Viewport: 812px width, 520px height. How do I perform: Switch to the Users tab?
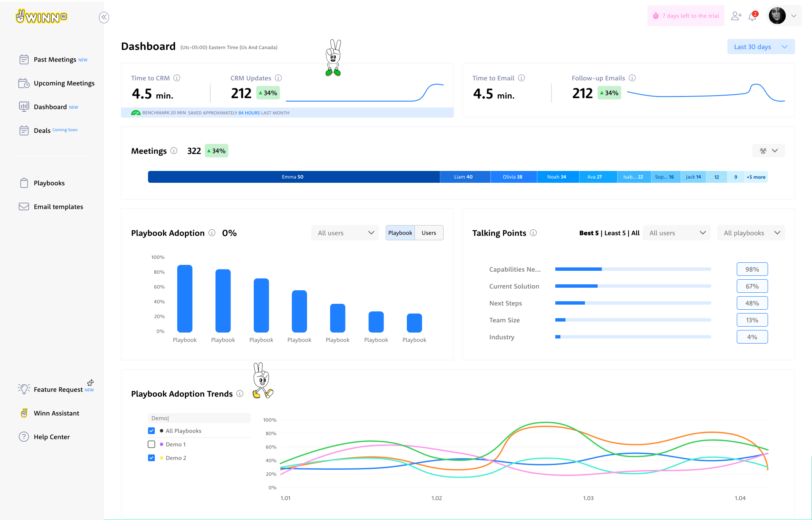click(x=428, y=233)
